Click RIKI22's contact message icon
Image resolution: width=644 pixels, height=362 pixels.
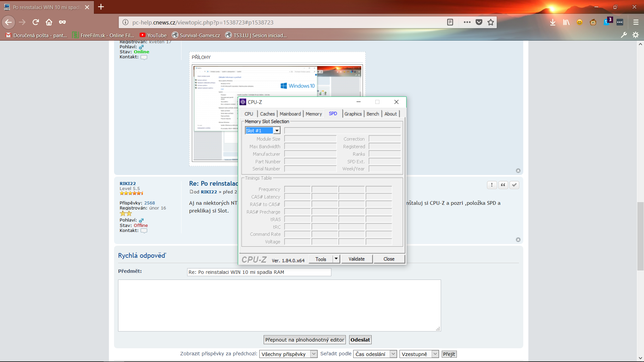[144, 231]
